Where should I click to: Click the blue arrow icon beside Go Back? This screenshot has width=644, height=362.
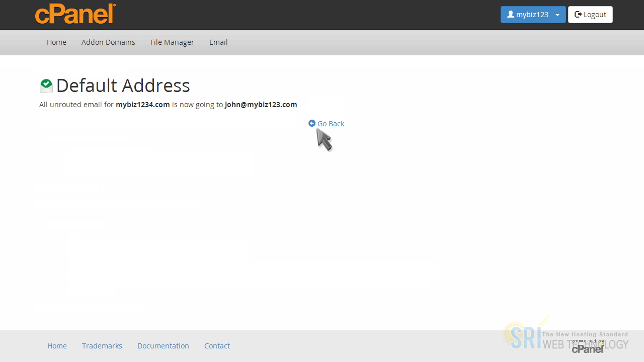coord(312,123)
